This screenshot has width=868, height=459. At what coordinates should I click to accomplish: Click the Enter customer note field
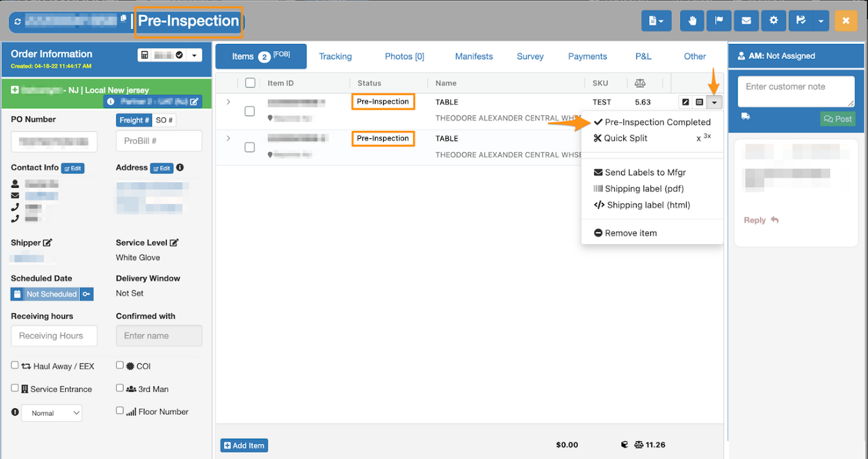[795, 92]
